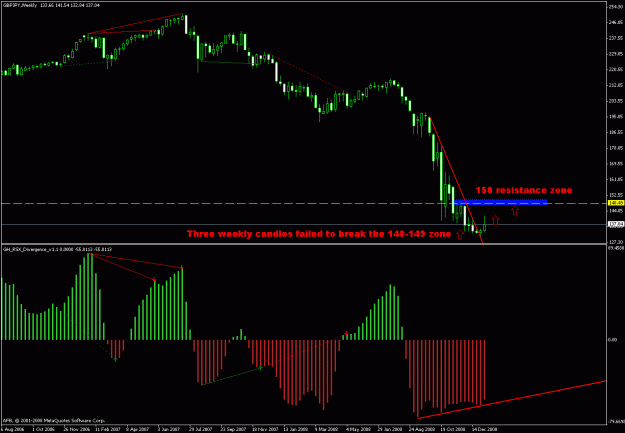Click the 26 Nov 2006 date label

coord(77,429)
